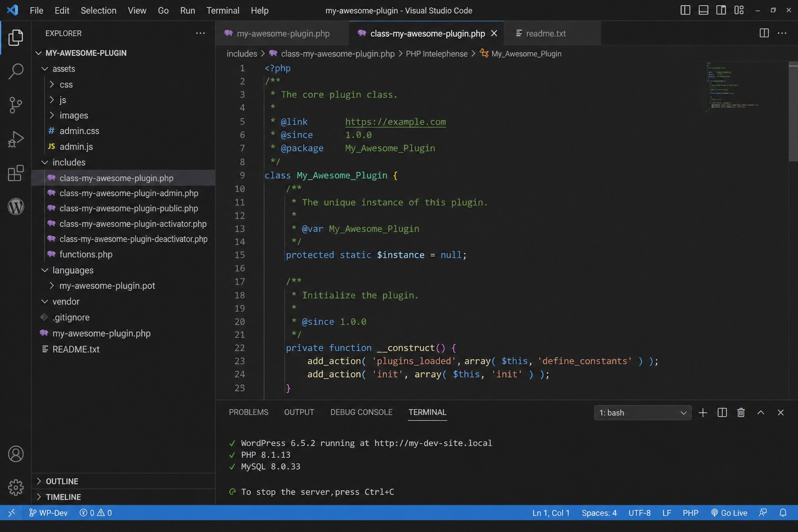Change UTF-8 file encoding
The image size is (798, 532).
[640, 513]
